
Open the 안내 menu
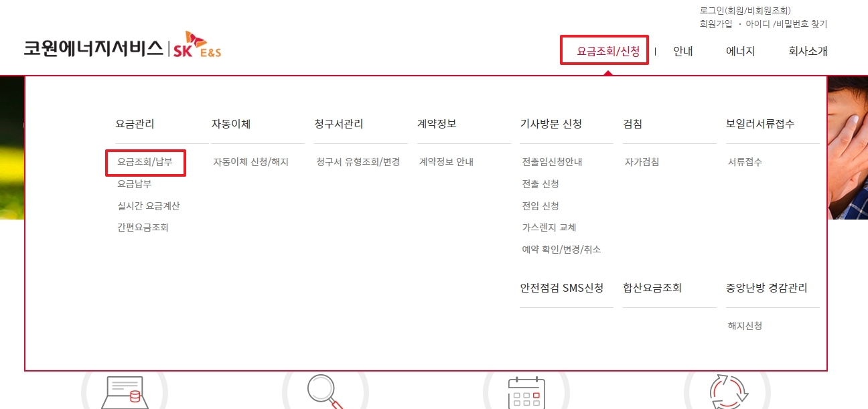pyautogui.click(x=682, y=52)
